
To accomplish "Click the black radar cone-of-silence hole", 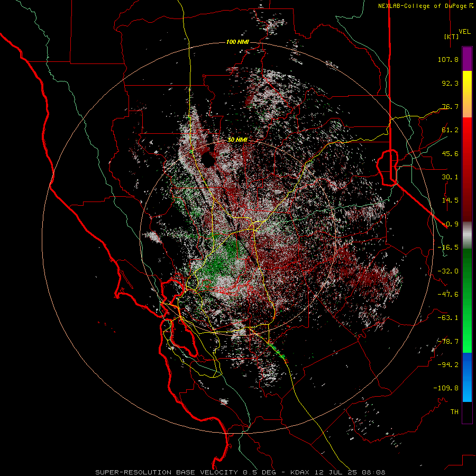I will point(208,159).
